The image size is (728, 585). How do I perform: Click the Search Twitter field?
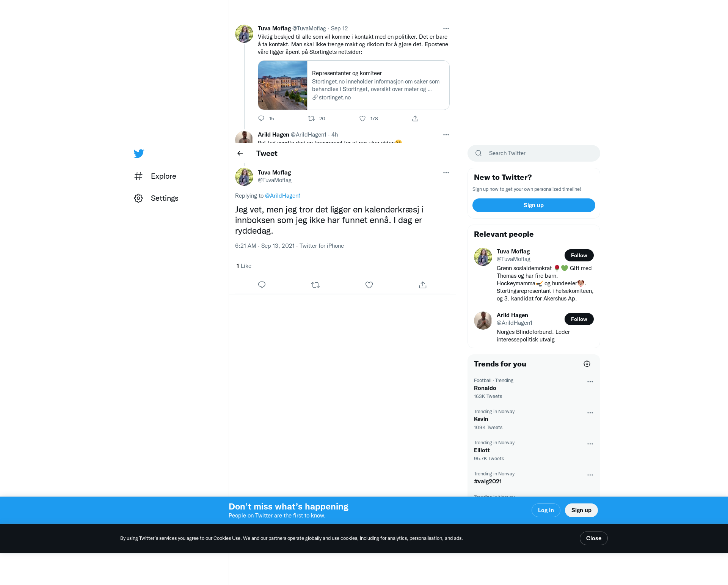coord(533,153)
